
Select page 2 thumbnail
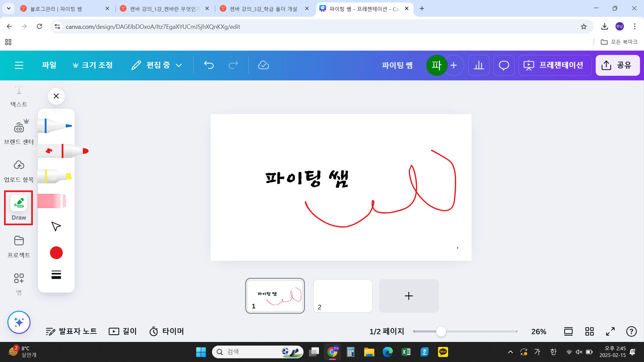coord(343,296)
